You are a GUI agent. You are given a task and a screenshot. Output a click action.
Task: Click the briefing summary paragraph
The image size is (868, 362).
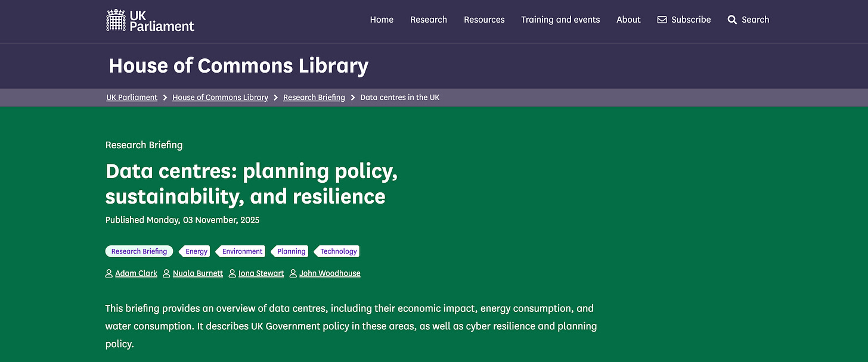351,326
